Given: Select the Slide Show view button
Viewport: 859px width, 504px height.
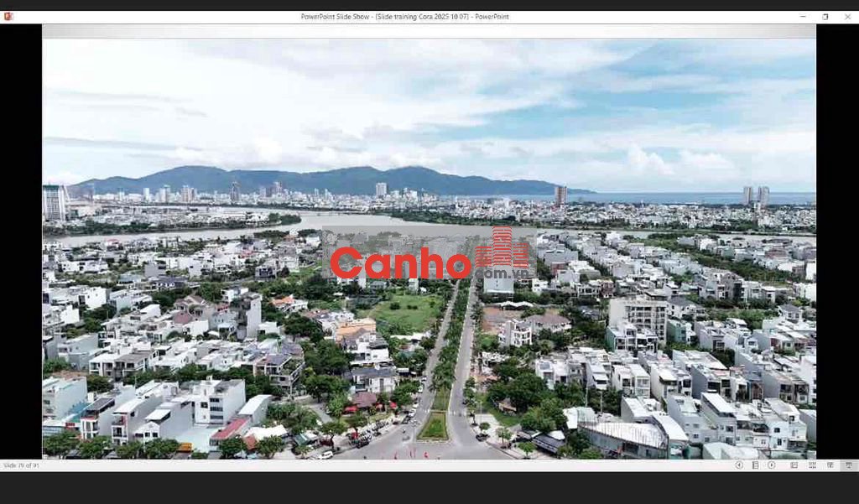Looking at the screenshot, I should pos(847,465).
